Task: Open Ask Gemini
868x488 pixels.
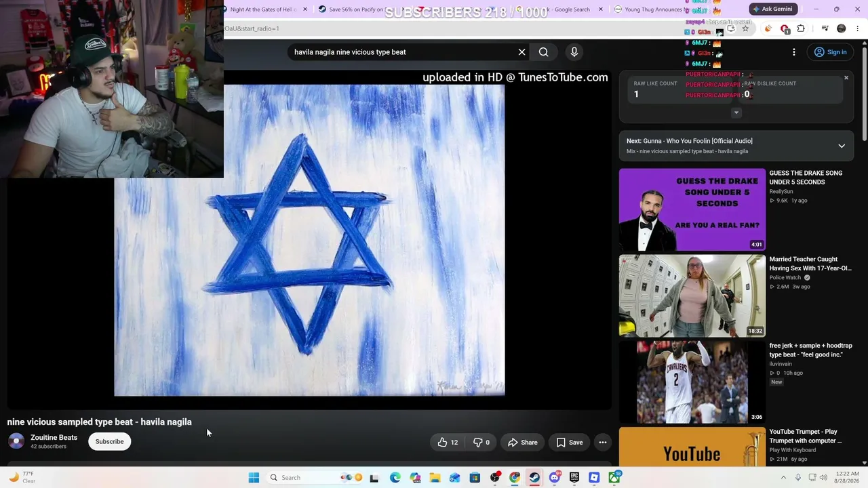Action: pyautogui.click(x=774, y=9)
